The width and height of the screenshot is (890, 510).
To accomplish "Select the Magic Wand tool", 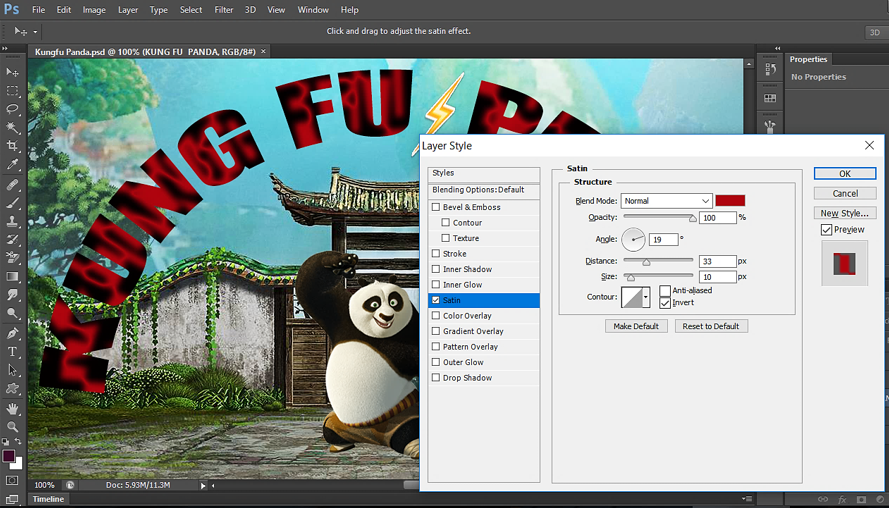I will [12, 128].
